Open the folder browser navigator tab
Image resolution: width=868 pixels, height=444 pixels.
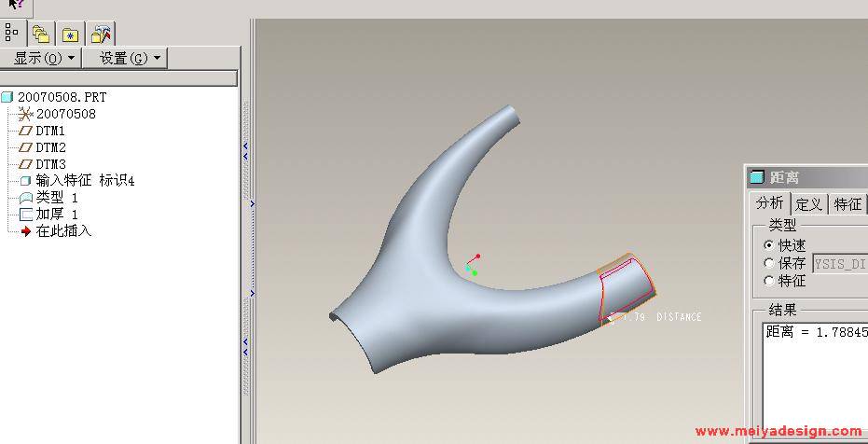pos(41,34)
